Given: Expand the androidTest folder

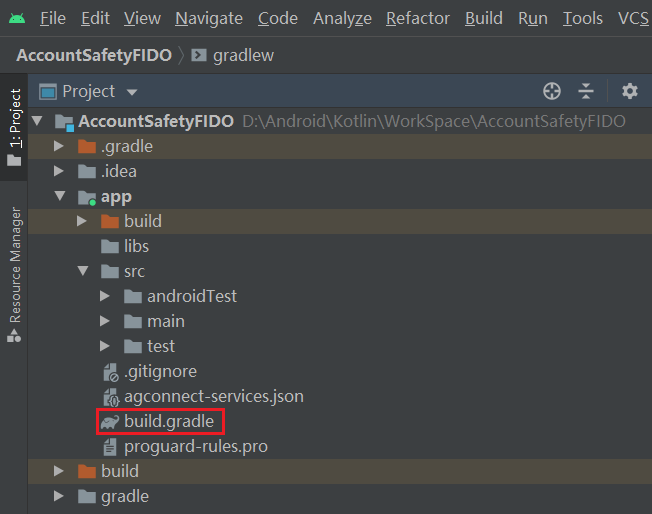Looking at the screenshot, I should (x=106, y=297).
